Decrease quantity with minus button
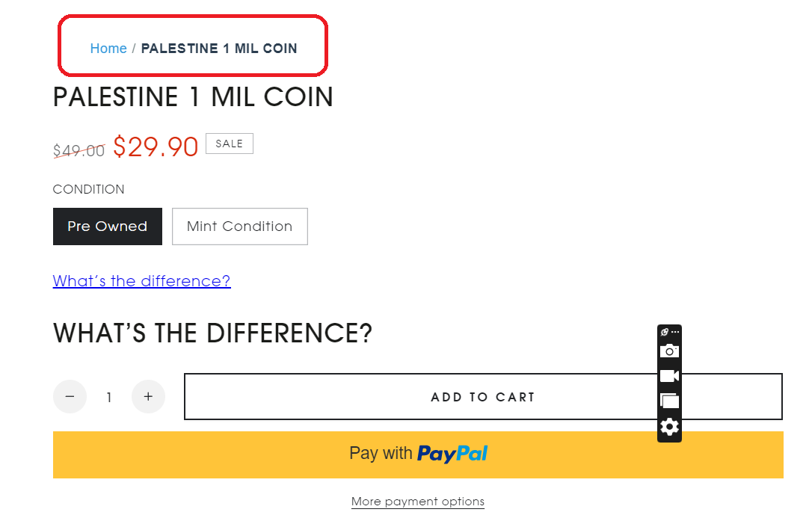The height and width of the screenshot is (527, 812). [x=70, y=396]
